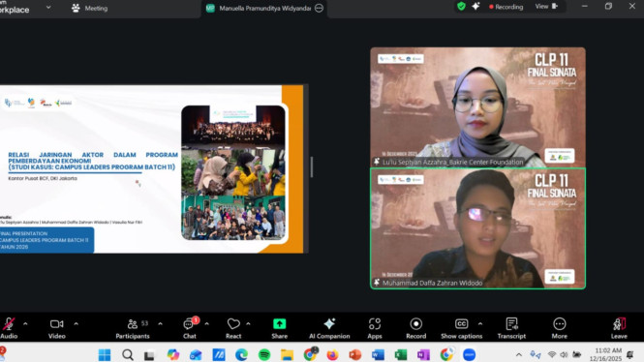This screenshot has width=644, height=362.
Task: Switch to the Zoom taskbar icon
Action: tap(469, 354)
